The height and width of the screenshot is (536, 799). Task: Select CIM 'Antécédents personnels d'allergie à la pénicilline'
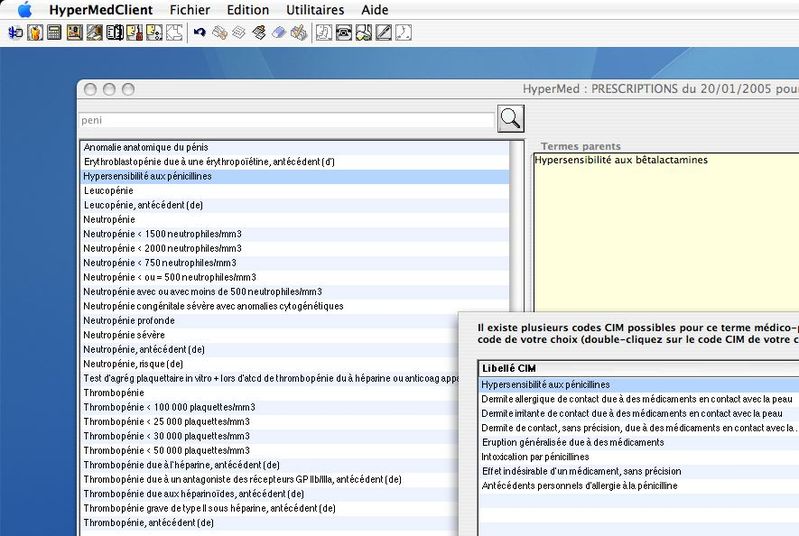pos(639,486)
